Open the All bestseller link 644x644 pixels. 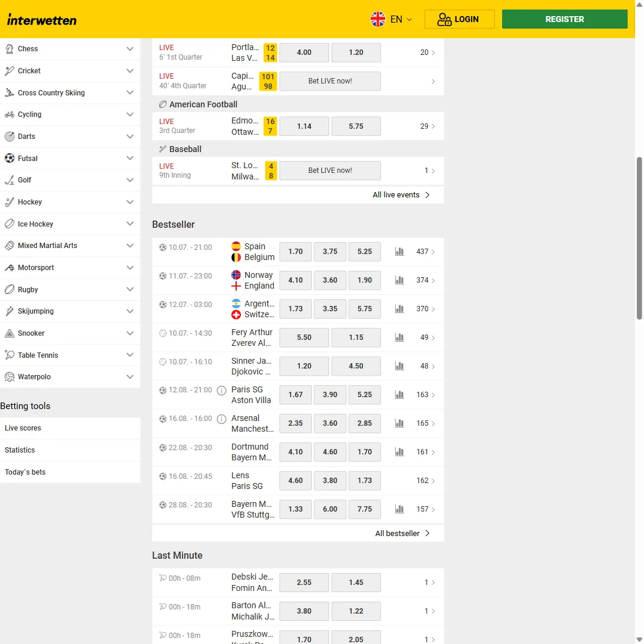[x=402, y=533]
